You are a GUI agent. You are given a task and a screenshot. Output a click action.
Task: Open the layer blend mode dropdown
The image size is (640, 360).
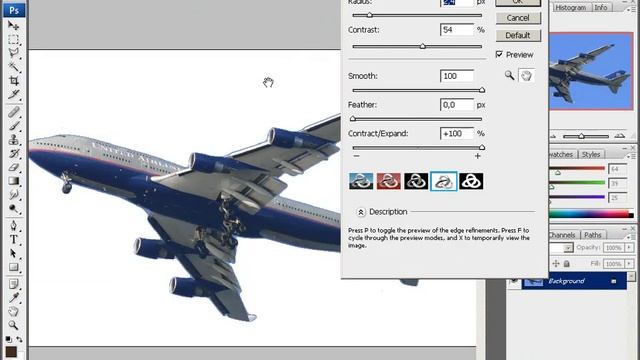(x=568, y=248)
